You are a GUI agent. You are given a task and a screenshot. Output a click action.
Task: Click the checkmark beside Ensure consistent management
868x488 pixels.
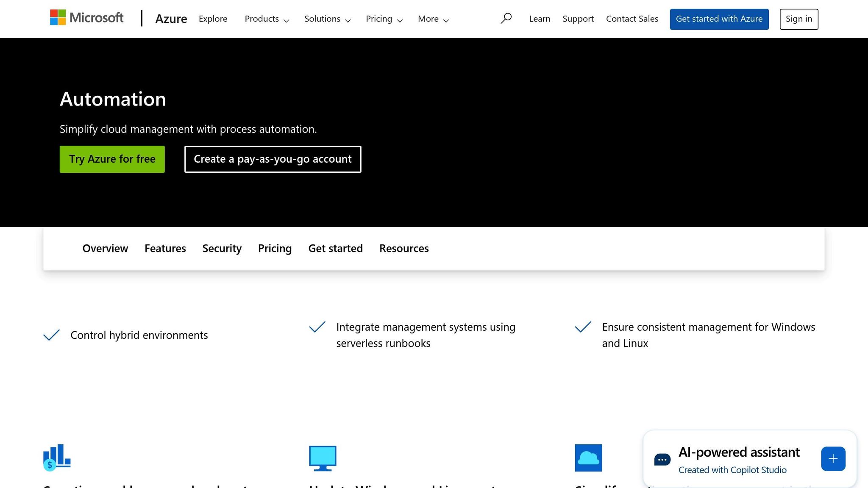583,327
